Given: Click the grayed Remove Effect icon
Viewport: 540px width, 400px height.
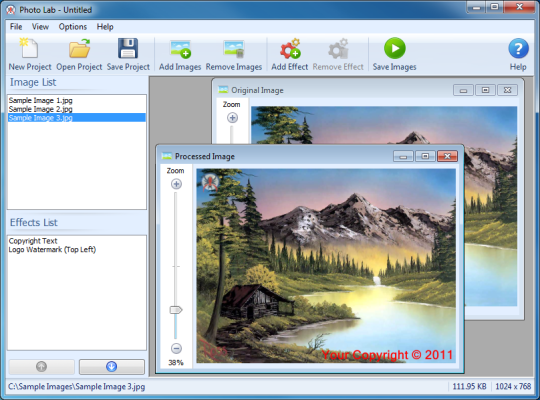Looking at the screenshot, I should [x=338, y=49].
